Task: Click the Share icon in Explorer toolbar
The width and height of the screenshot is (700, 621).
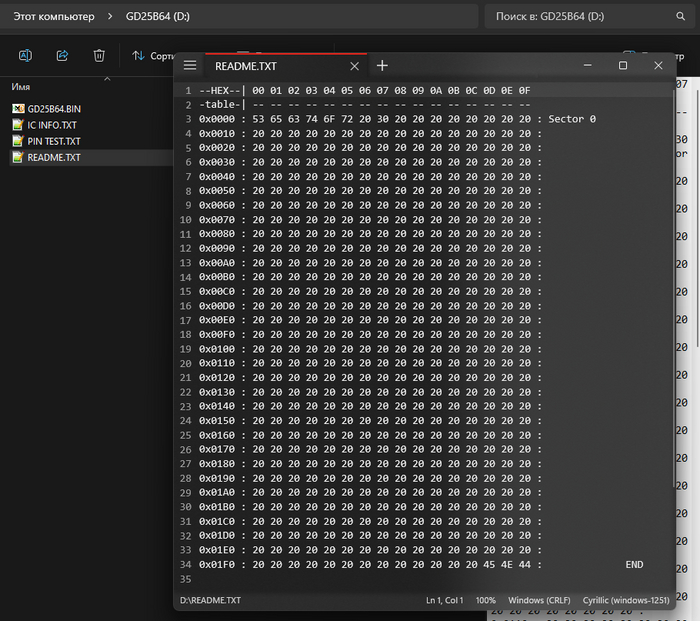Action: [x=62, y=56]
